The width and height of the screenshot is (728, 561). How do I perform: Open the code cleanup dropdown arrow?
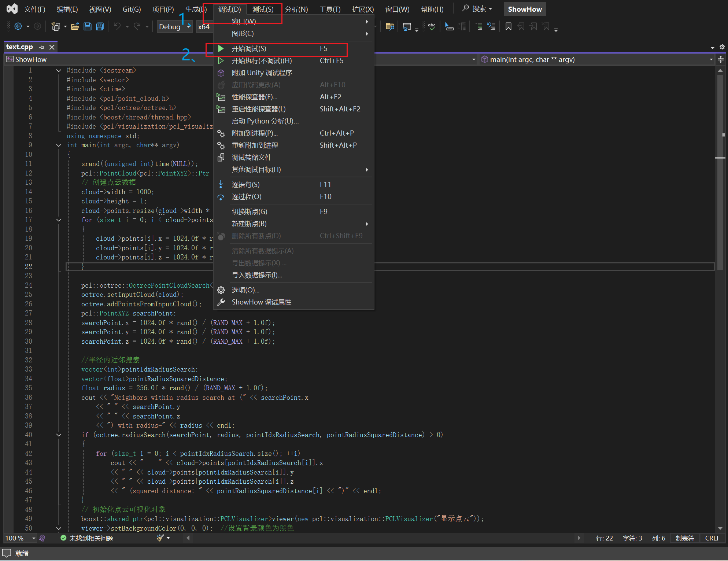coord(168,538)
